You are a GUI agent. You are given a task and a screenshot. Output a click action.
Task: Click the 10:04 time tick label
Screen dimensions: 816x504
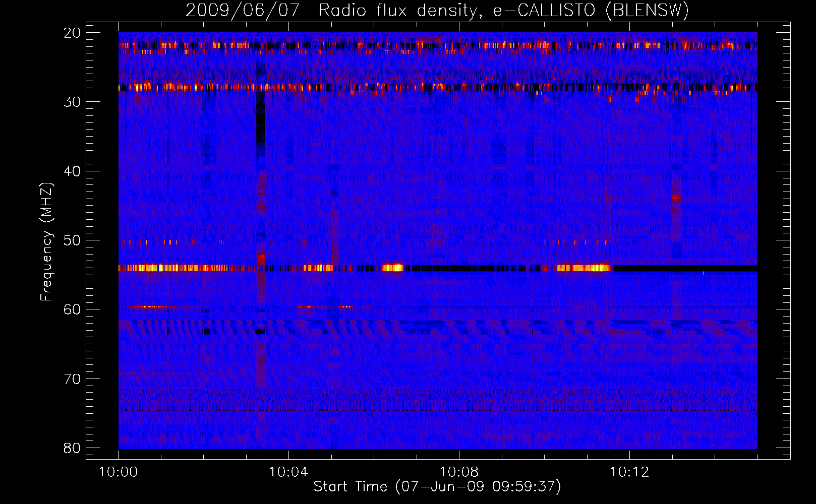tap(288, 472)
